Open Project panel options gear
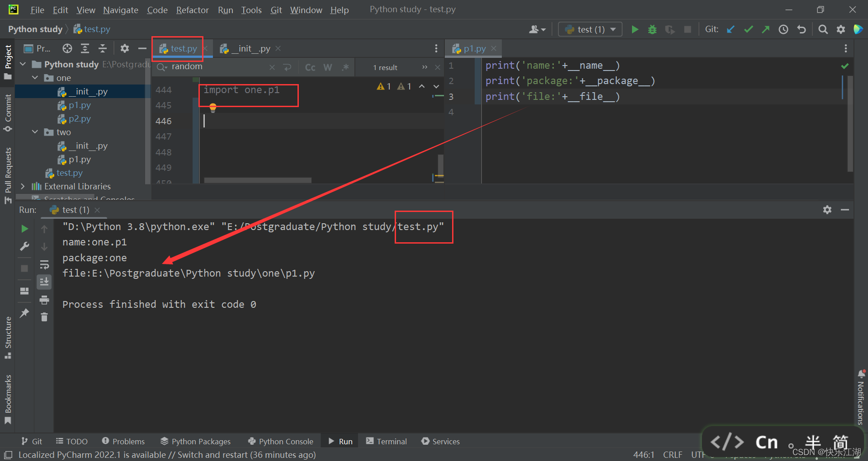Viewport: 868px width, 461px height. pos(125,48)
